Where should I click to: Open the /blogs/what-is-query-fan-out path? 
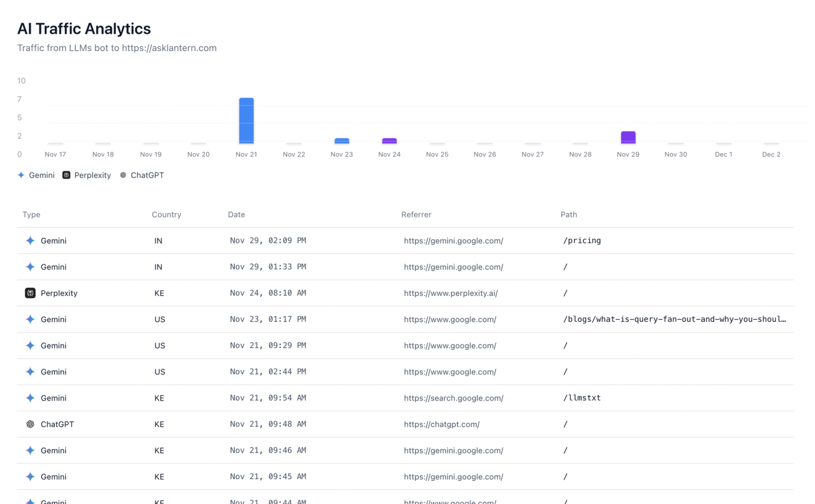(x=675, y=320)
